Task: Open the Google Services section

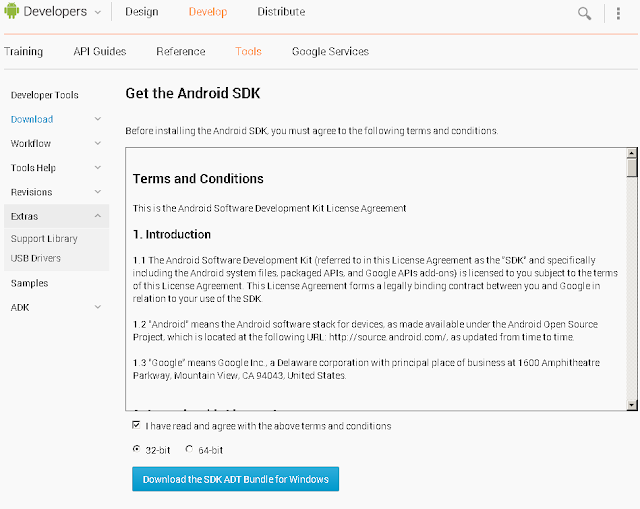Action: point(330,51)
